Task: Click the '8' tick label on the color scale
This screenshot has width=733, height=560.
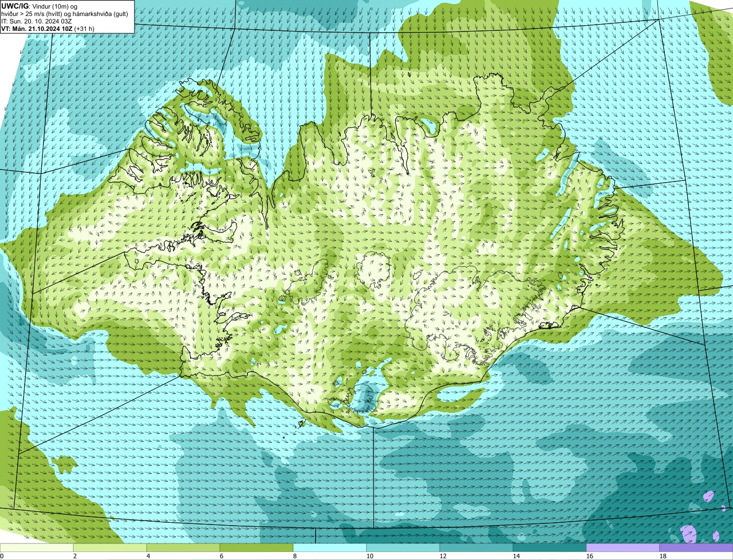Action: tap(295, 556)
